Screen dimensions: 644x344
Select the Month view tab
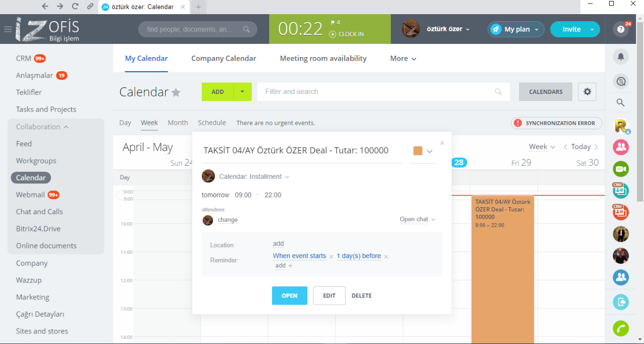[x=178, y=123]
